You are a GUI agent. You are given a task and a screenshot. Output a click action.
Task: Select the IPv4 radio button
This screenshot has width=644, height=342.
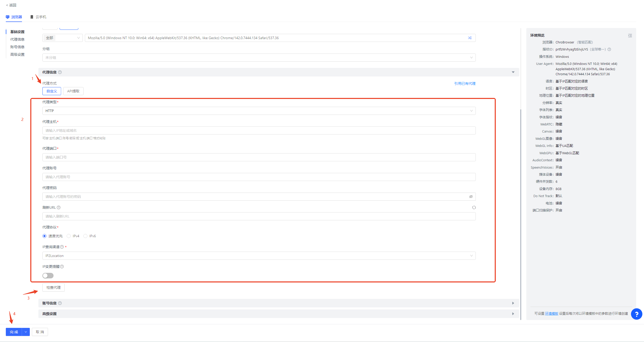69,236
